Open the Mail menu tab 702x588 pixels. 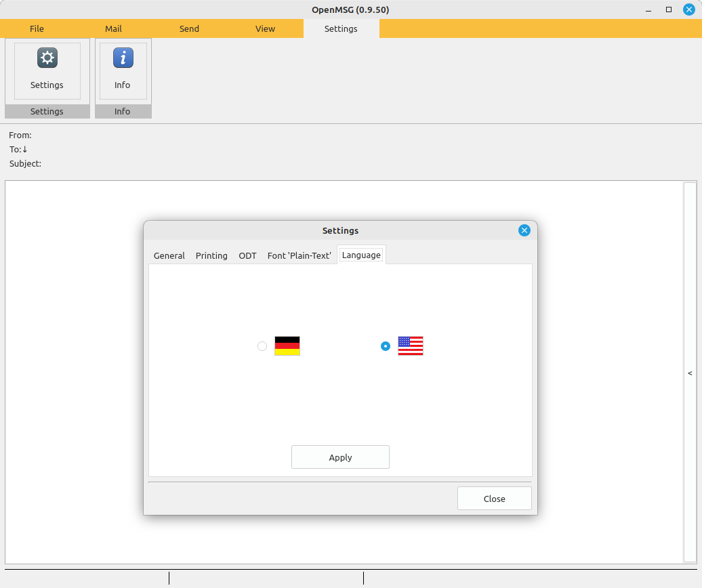(x=113, y=28)
